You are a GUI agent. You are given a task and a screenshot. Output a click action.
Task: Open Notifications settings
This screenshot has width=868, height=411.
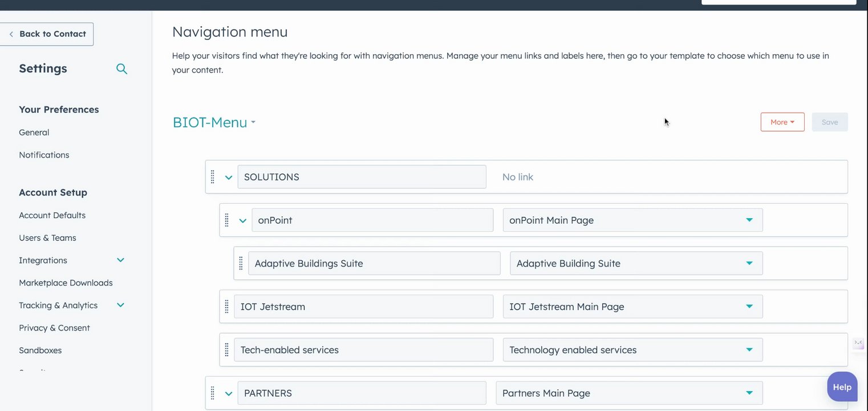coord(44,155)
